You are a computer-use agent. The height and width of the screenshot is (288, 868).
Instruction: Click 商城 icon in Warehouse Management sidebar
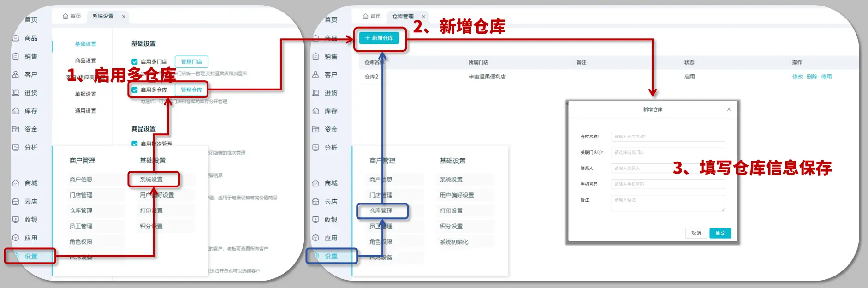point(316,183)
